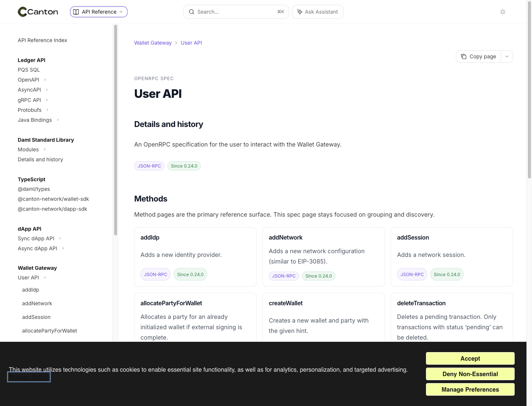Click Deny Non-Essential cookies button
This screenshot has height=406, width=532.
[x=470, y=374]
